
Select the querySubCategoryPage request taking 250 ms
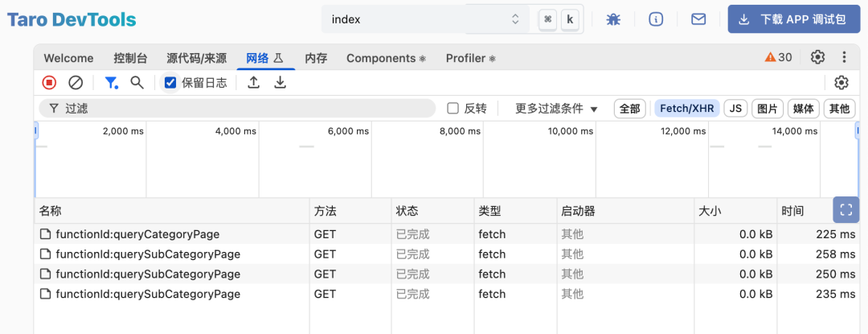(x=448, y=274)
